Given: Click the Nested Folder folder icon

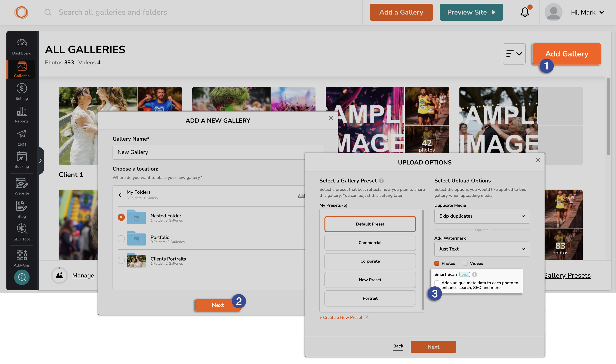Looking at the screenshot, I should [x=136, y=217].
